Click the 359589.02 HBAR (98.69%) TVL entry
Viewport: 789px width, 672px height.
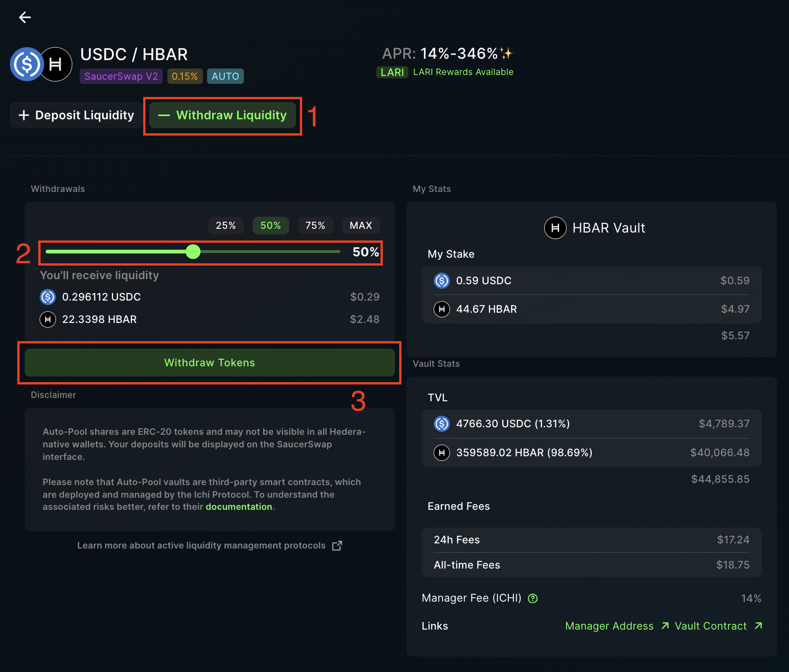coord(524,453)
